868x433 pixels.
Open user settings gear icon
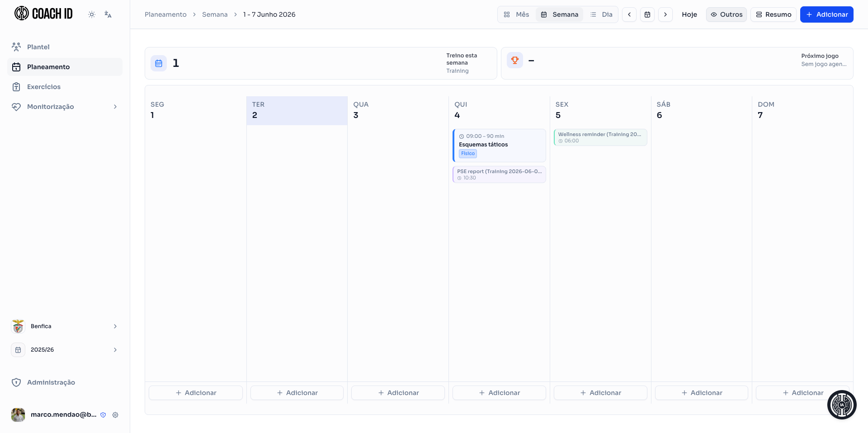point(115,415)
